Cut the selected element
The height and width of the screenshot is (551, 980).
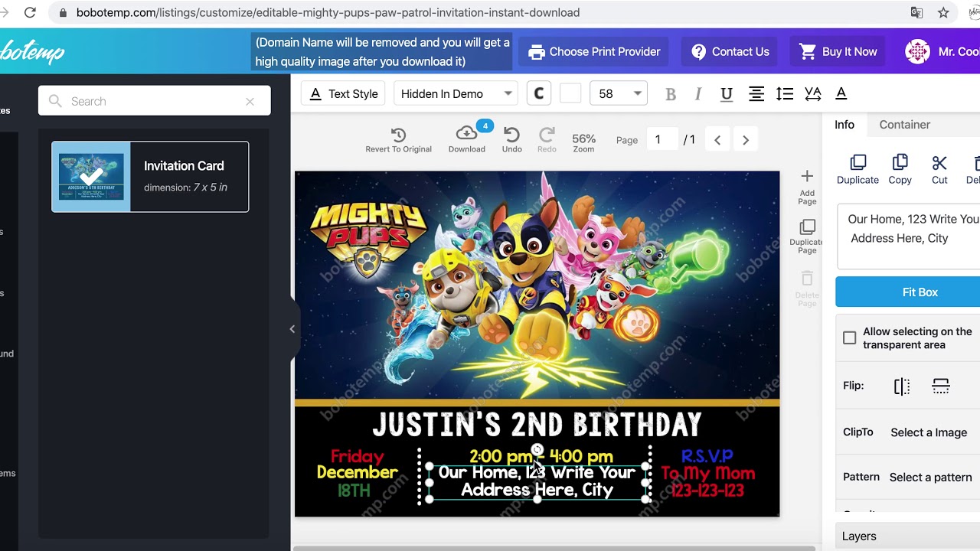pos(939,169)
